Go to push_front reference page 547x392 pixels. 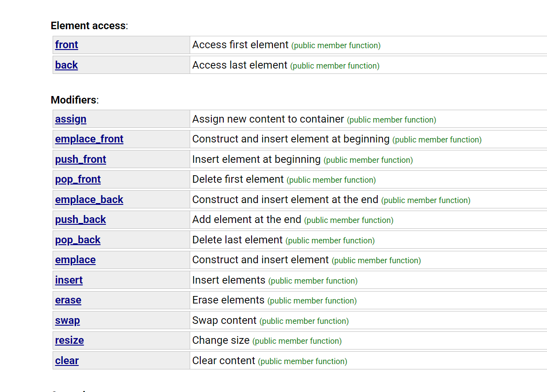coord(80,160)
